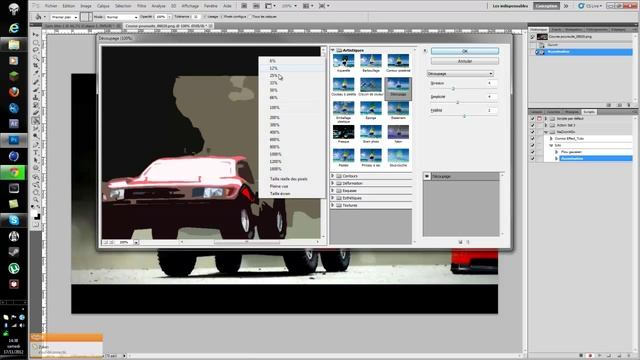This screenshot has height=360, width=640.
Task: Adjust the Niveaux slider
Action: [453, 89]
